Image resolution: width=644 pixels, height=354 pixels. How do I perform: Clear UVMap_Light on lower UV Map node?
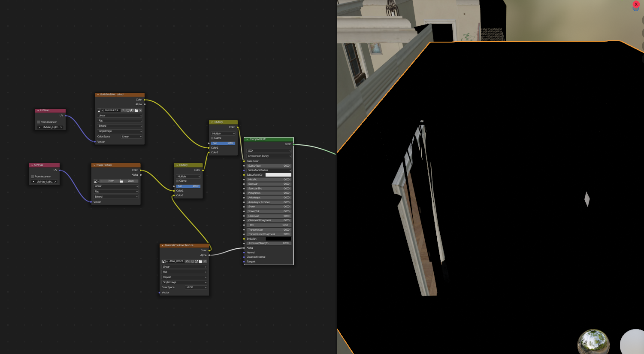[x=55, y=182]
